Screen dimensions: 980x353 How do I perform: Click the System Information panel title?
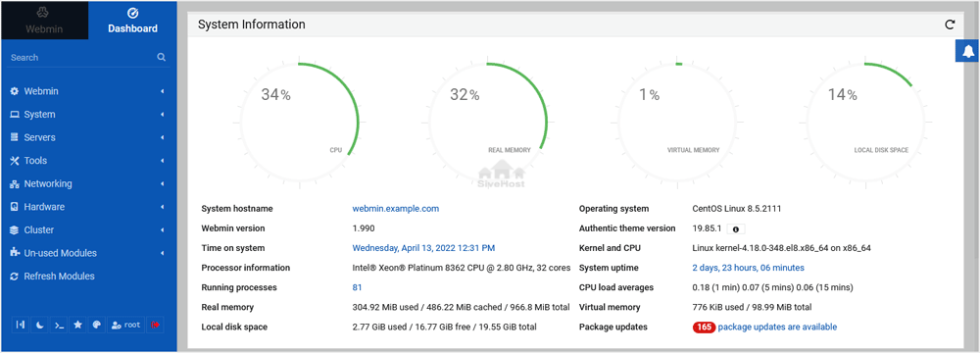251,25
